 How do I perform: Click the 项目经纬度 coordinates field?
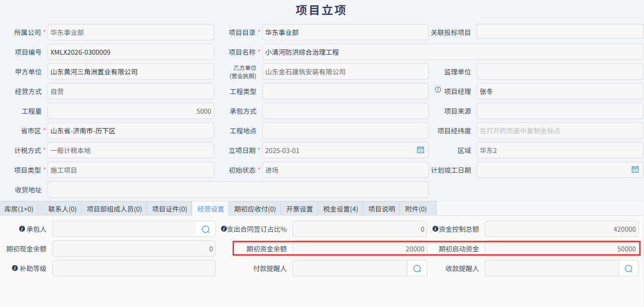560,130
